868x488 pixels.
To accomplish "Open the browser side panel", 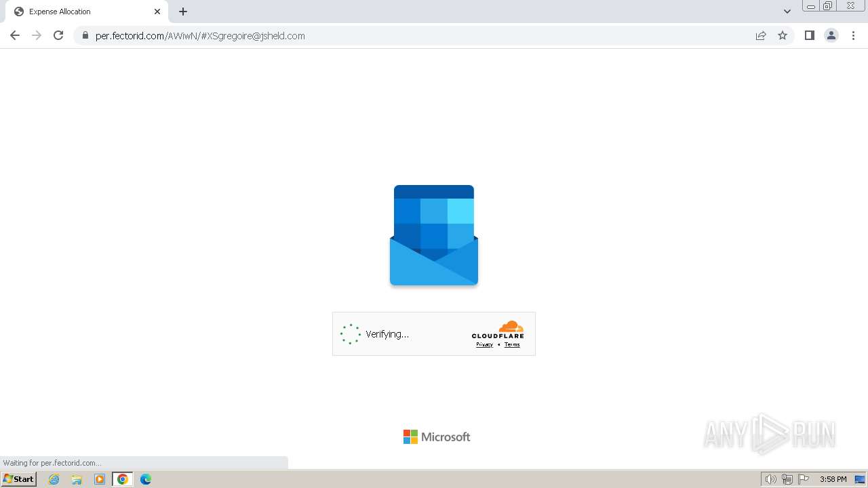I will 809,35.
